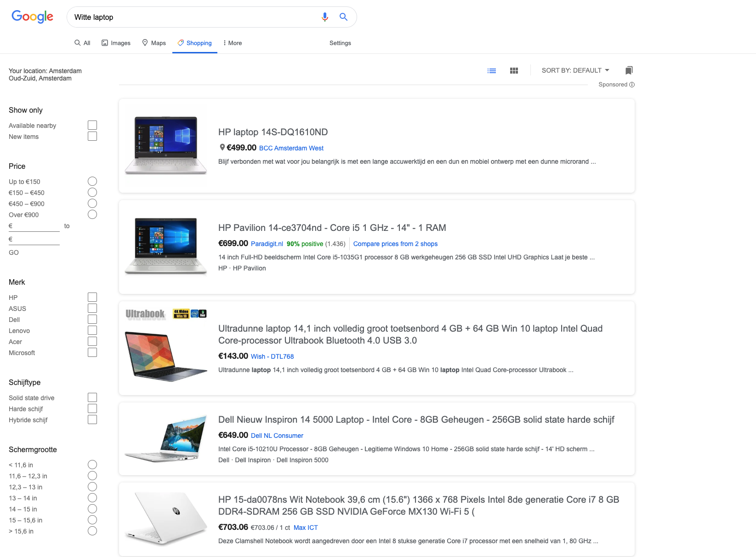Open the More search options menu
This screenshot has width=756, height=557.
(232, 43)
